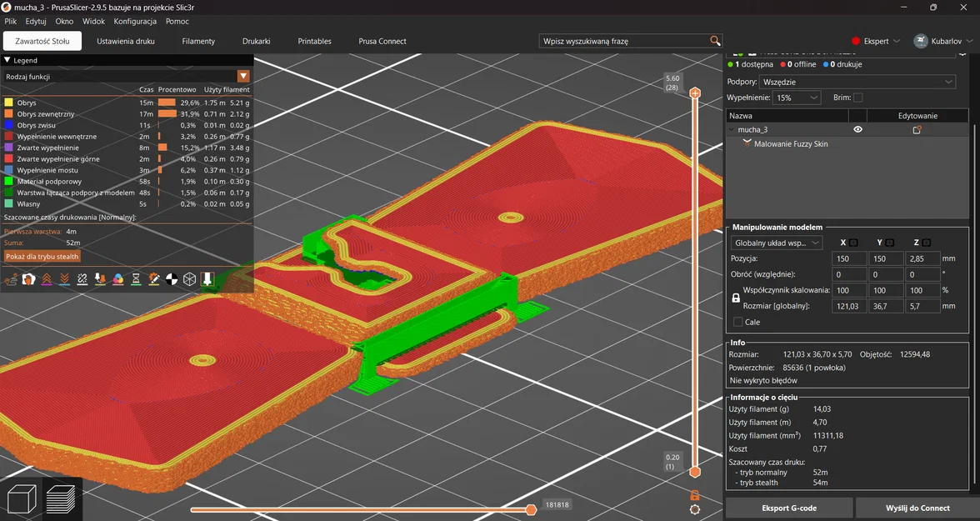Click mirror icon next to X axis

853,243
